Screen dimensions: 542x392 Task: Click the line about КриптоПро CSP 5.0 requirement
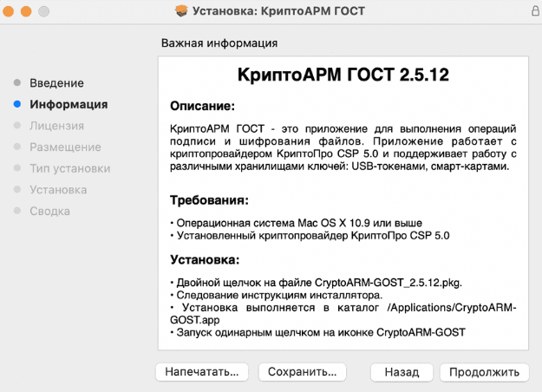310,236
